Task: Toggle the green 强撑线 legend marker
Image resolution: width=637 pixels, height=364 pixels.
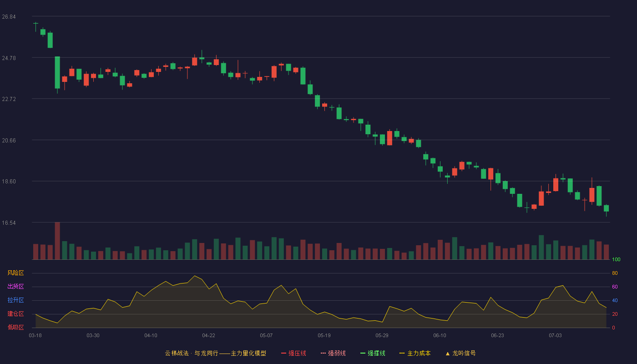Action: 363,353
